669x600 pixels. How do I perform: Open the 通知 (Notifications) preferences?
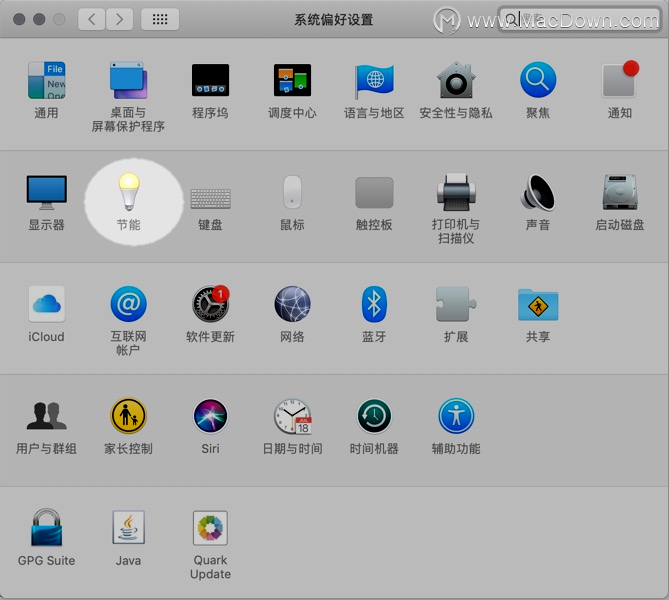(620, 79)
